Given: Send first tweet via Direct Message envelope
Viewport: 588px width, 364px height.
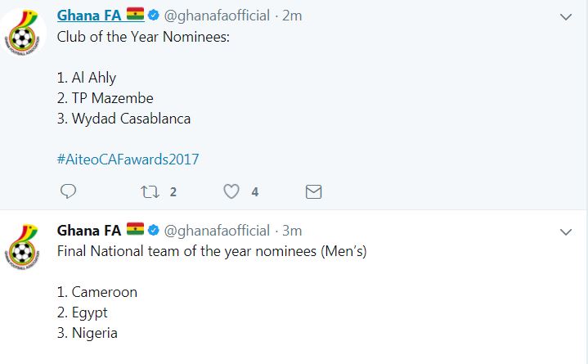Looking at the screenshot, I should [313, 191].
